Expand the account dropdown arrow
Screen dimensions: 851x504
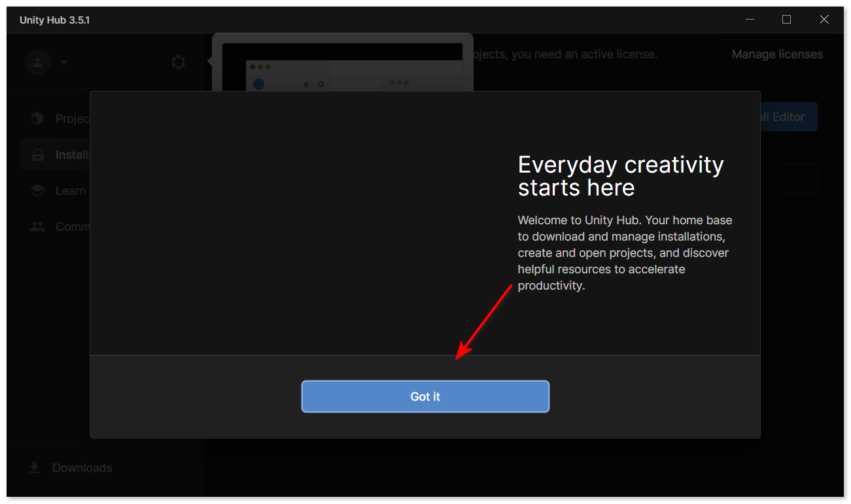(x=64, y=63)
